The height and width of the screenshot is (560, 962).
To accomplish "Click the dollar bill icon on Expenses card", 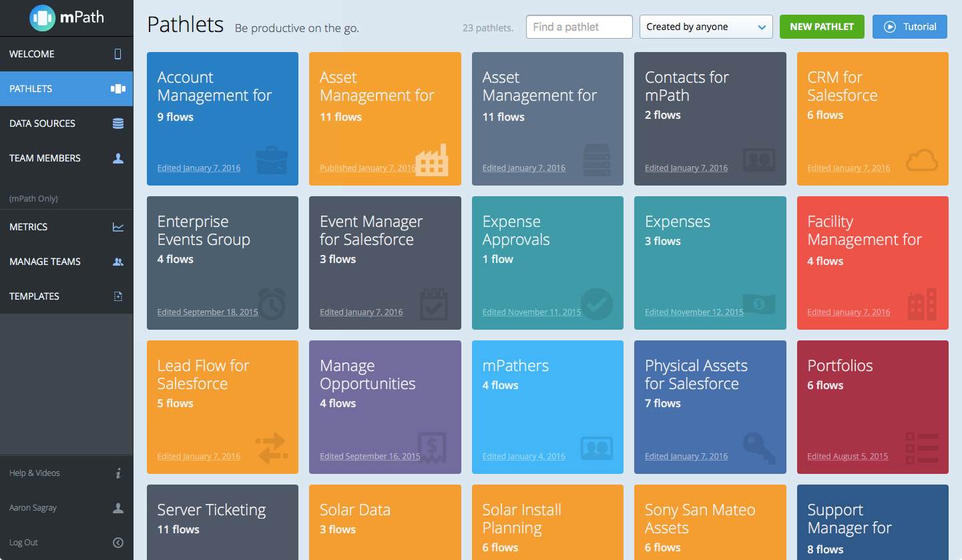I will point(759,304).
